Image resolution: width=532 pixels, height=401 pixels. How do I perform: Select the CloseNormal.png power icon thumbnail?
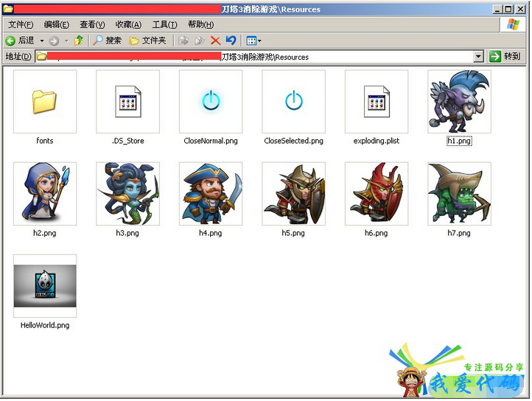coord(211,102)
